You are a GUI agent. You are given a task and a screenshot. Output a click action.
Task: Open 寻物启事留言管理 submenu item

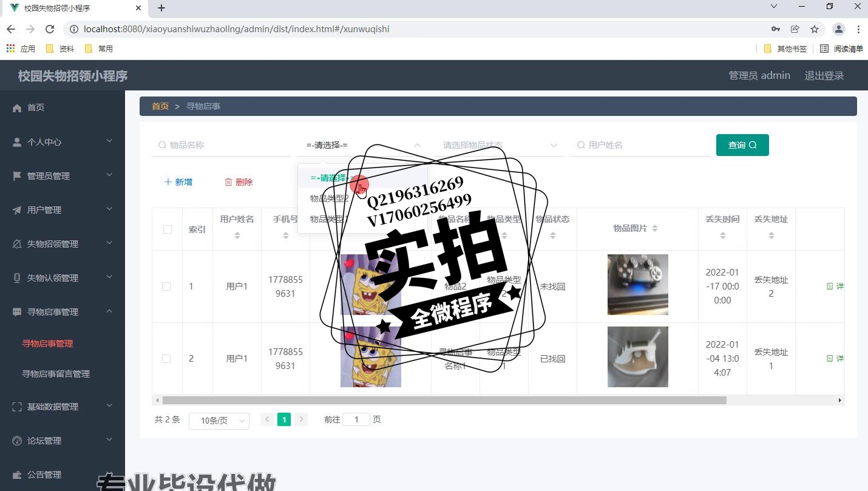(x=56, y=374)
